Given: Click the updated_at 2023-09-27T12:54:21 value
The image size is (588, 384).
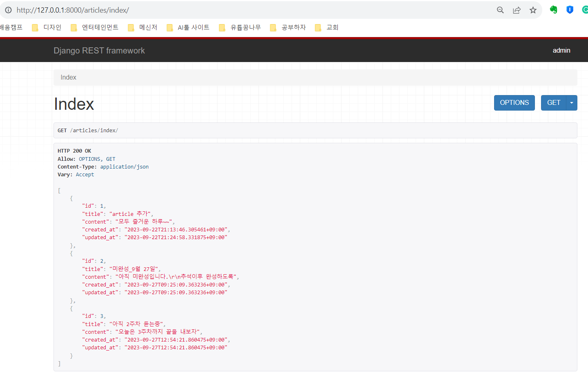Looking at the screenshot, I should coord(176,348).
